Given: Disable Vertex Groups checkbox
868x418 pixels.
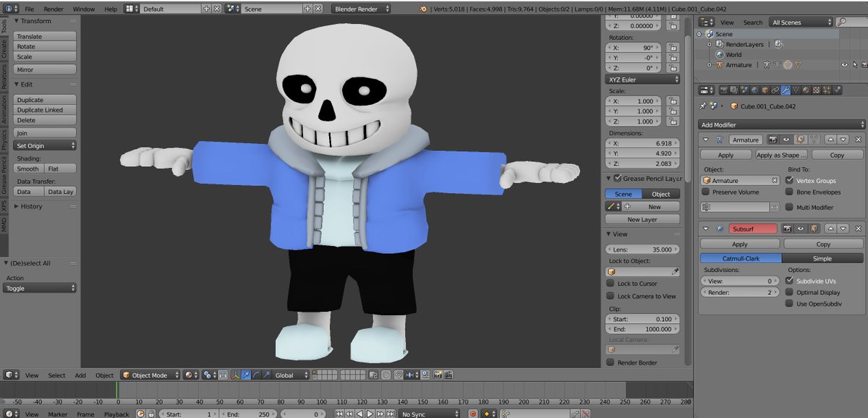Looking at the screenshot, I should (790, 180).
